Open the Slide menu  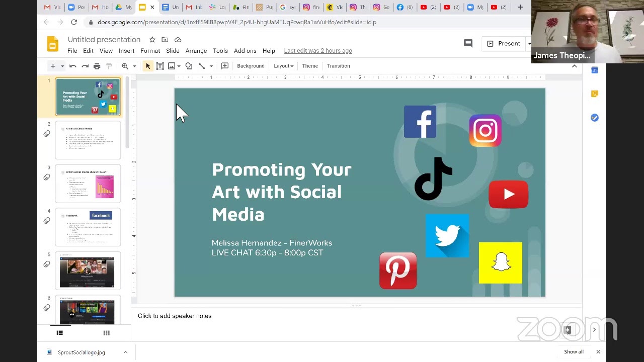point(173,51)
